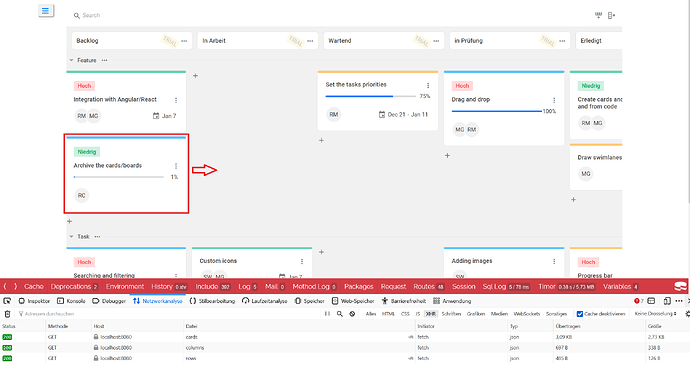
Task: Collapse the Feature swimlane chevron
Action: pos(71,60)
